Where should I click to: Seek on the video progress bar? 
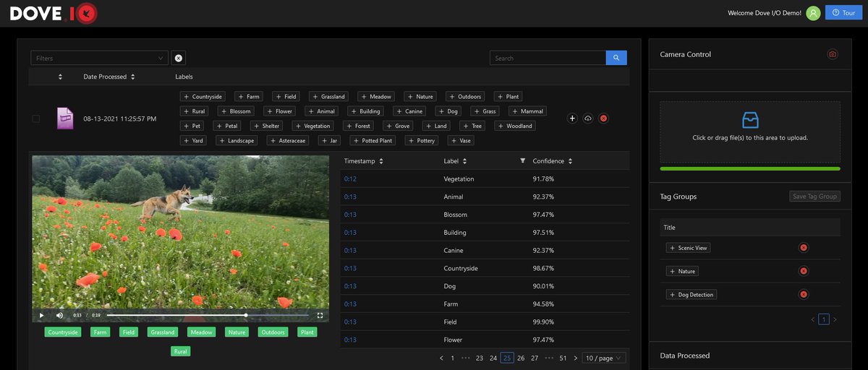(208, 315)
